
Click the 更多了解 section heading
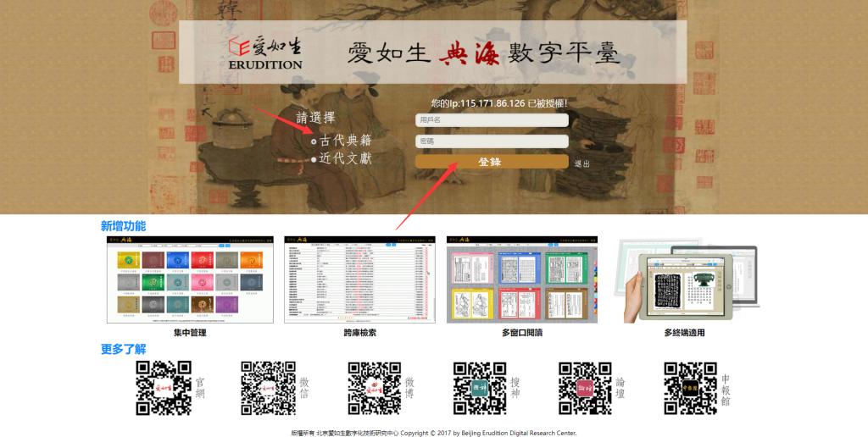[x=123, y=349]
